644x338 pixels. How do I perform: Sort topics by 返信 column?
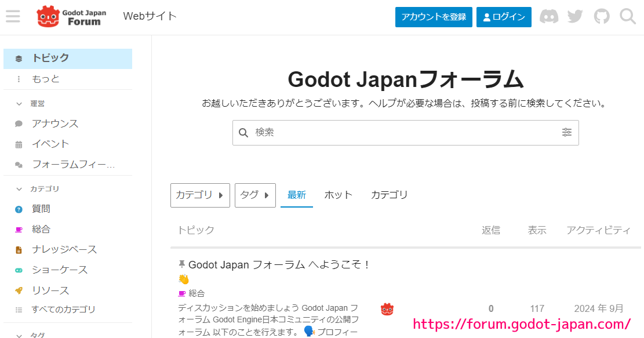coord(491,230)
